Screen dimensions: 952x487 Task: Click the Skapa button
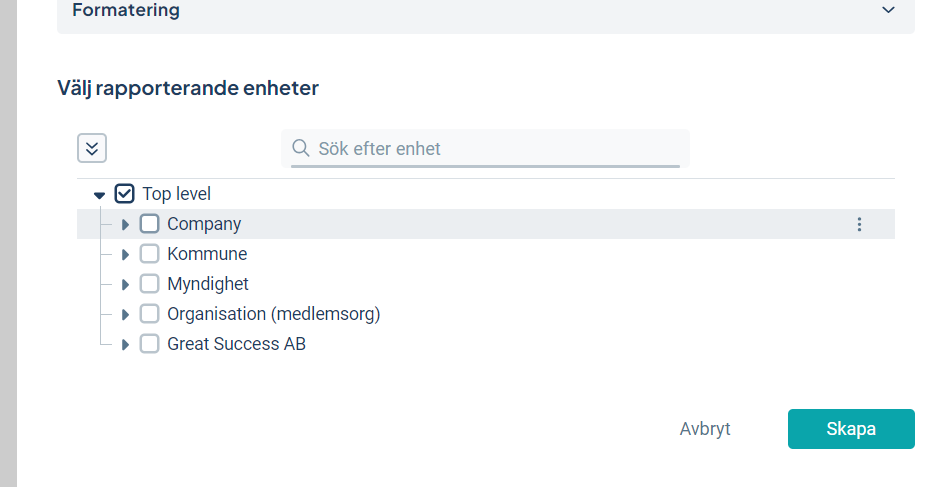click(x=851, y=429)
